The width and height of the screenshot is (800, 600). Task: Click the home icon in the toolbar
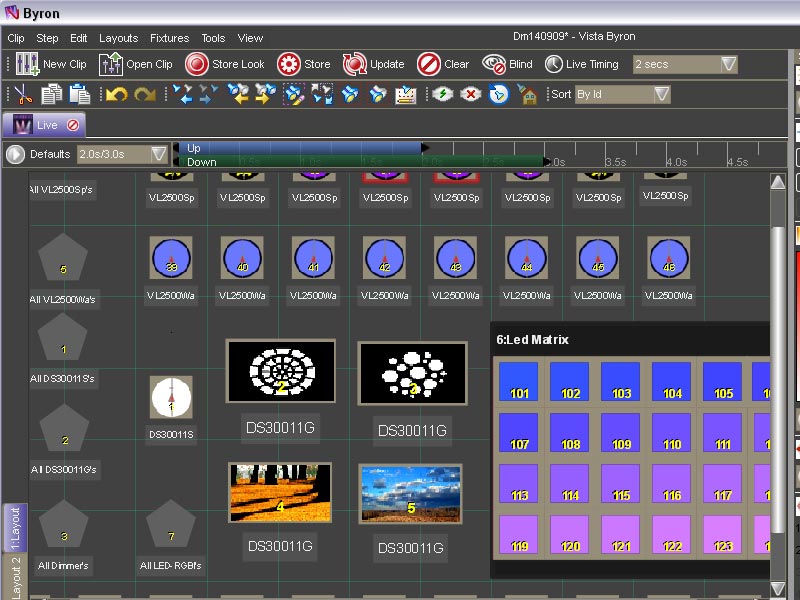coord(528,95)
